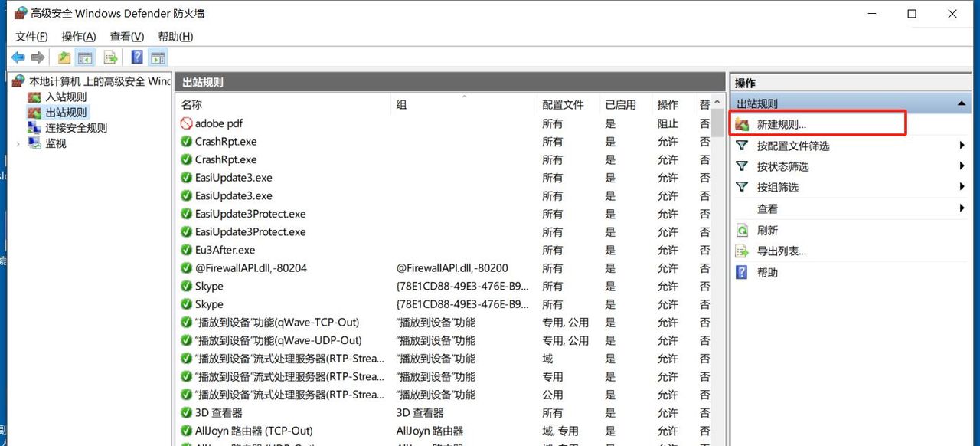Open the 按状态筛选 submenu arrow

(962, 166)
